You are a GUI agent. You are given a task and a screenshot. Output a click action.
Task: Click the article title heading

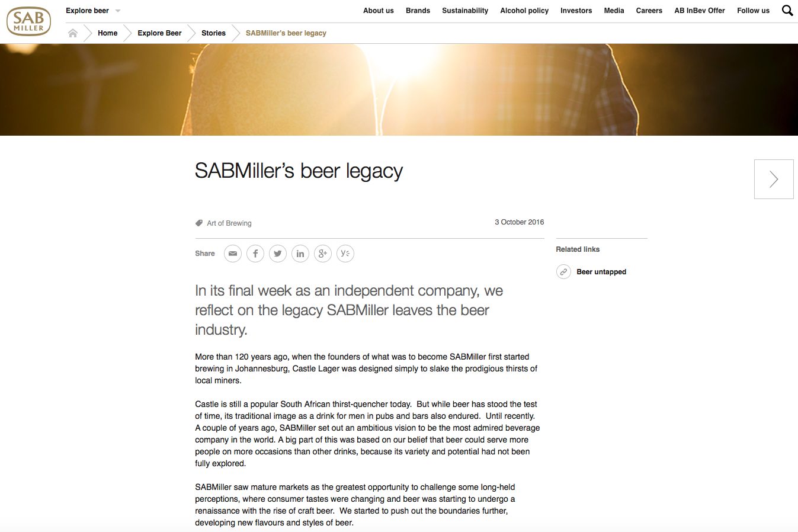pos(299,171)
